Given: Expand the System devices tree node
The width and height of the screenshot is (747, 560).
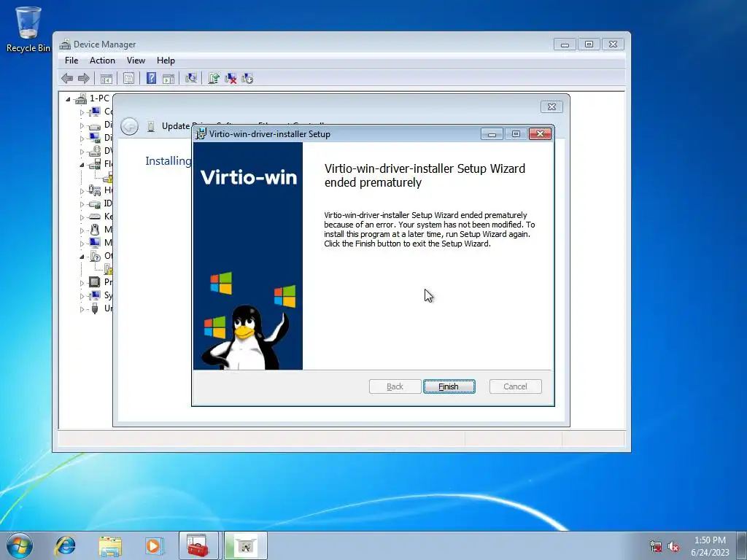Looking at the screenshot, I should pos(82,296).
